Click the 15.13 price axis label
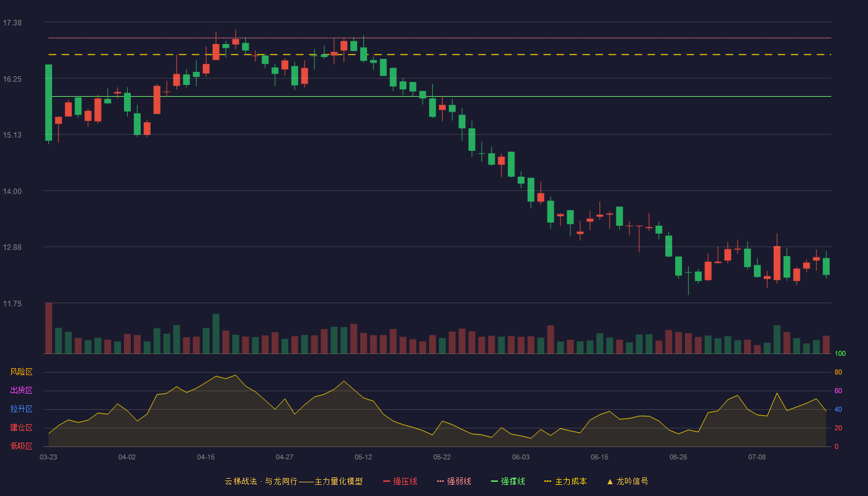868x496 pixels. click(x=12, y=135)
